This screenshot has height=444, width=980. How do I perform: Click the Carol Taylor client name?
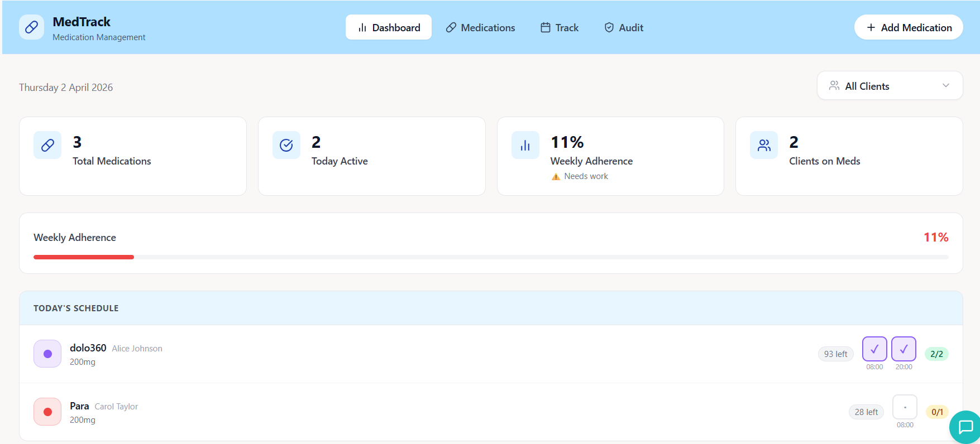pyautogui.click(x=116, y=406)
